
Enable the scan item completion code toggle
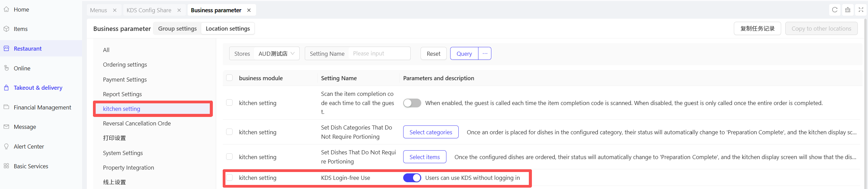point(412,103)
